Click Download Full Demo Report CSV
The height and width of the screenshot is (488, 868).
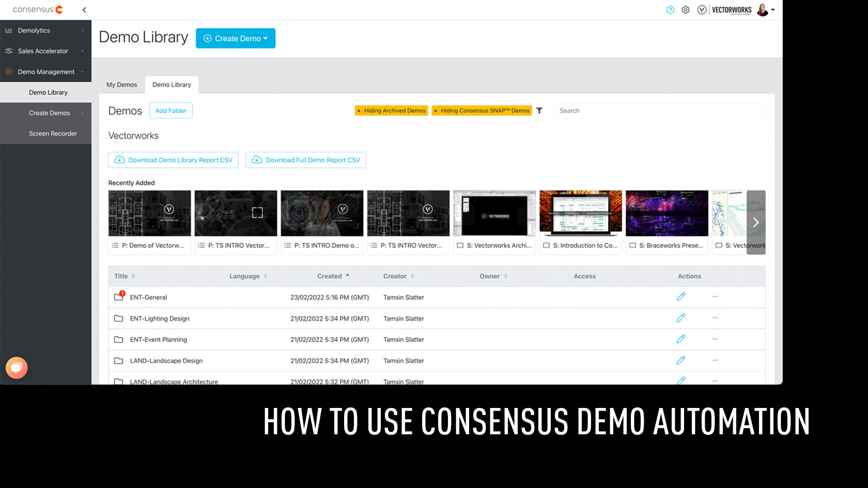point(306,160)
